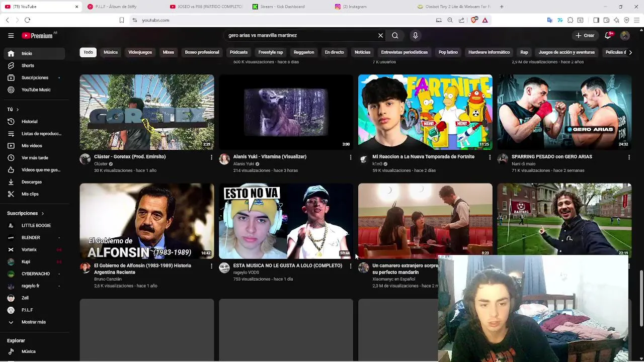
Task: Expand the Tú section chevron
Action: point(17,110)
